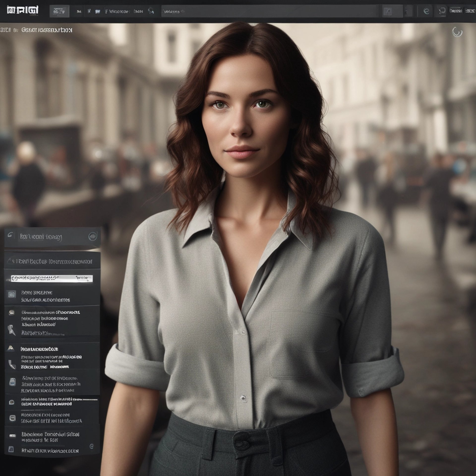Select the mountain-shaped 'A' icon in side panel
Viewport: 476px width, 476px height.
[10, 348]
